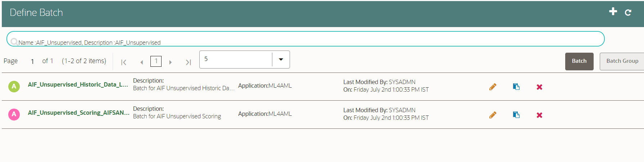
Task: Jump to the last page
Action: click(188, 62)
